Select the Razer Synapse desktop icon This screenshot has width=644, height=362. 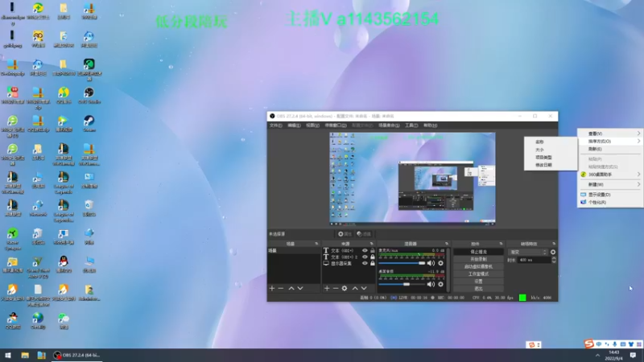(12, 239)
